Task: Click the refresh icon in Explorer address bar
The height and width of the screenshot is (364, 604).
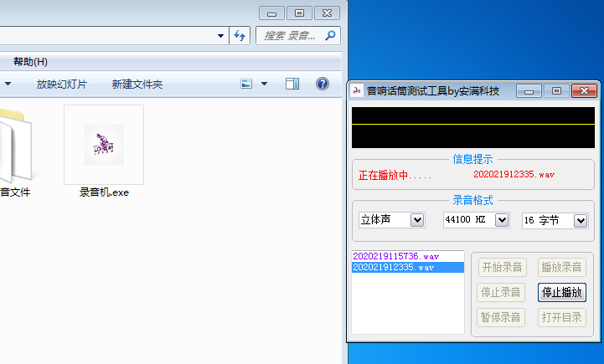Action: (240, 36)
